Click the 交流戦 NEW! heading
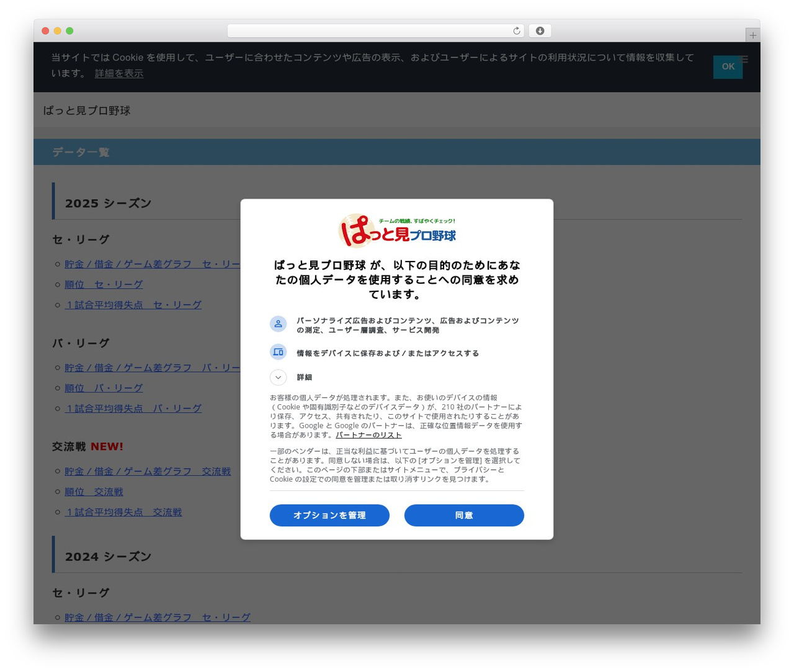The image size is (794, 672). 87,446
